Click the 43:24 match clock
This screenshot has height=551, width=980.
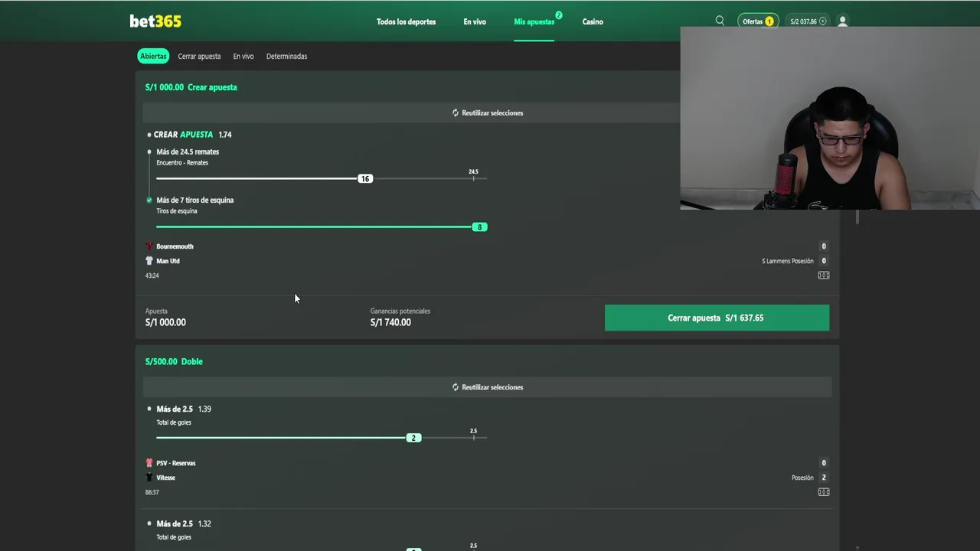[x=152, y=275]
